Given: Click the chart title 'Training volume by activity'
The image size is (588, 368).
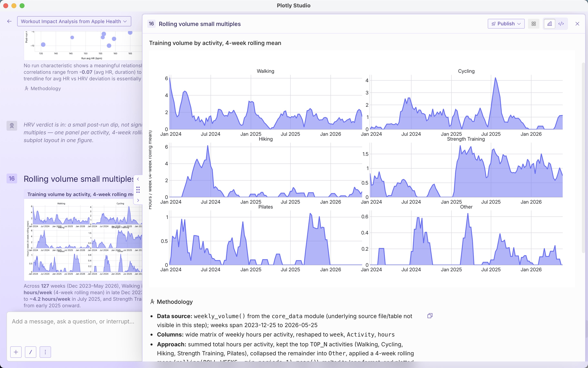Looking at the screenshot, I should [215, 43].
